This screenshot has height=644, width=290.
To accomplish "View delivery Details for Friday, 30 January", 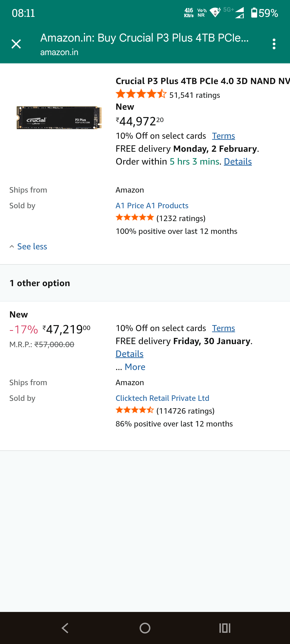I will pyautogui.click(x=129, y=354).
